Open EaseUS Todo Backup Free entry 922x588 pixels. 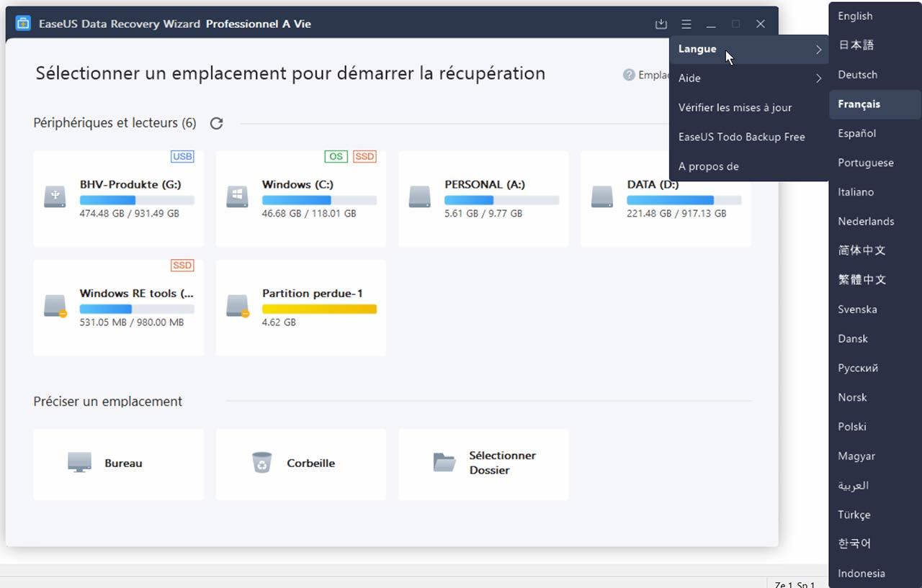coord(749,137)
